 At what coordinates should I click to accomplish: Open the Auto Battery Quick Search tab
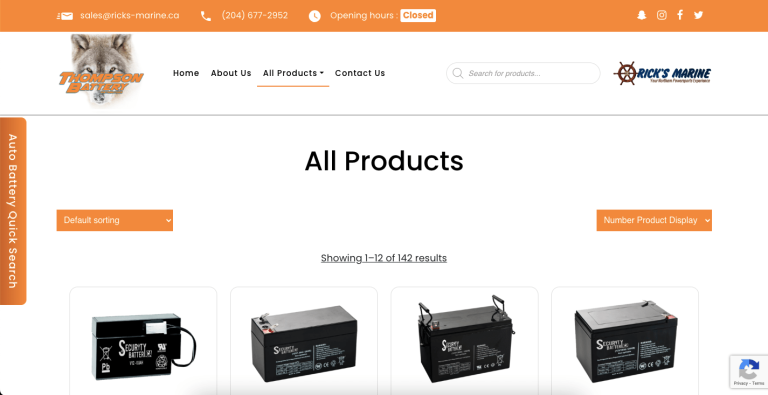point(13,211)
